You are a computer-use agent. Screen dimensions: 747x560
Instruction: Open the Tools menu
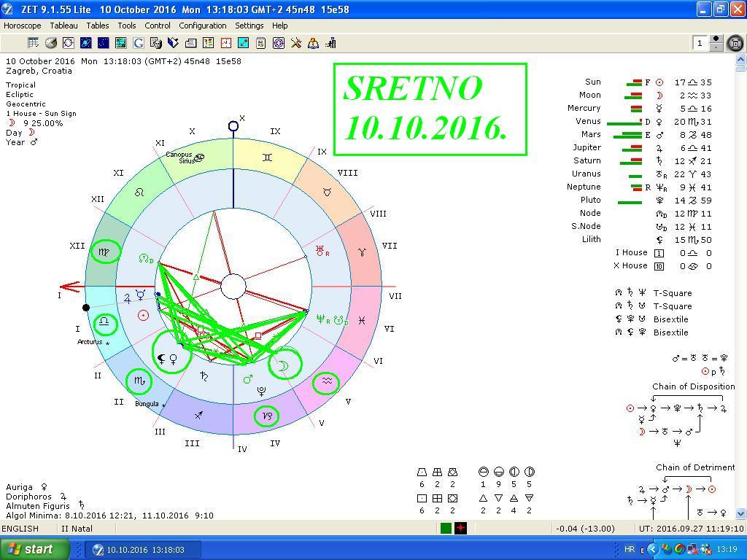pyautogui.click(x=127, y=26)
